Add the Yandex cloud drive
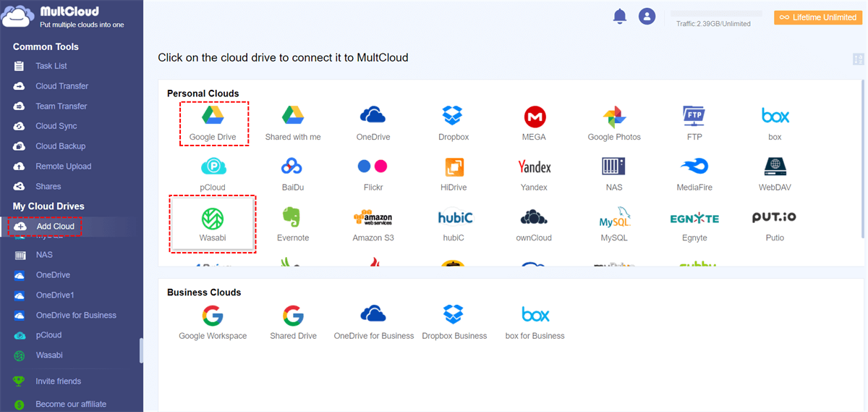 pos(535,174)
